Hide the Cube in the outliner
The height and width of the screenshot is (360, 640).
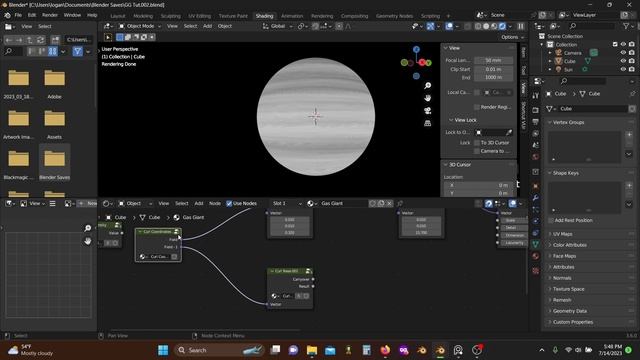(x=623, y=61)
